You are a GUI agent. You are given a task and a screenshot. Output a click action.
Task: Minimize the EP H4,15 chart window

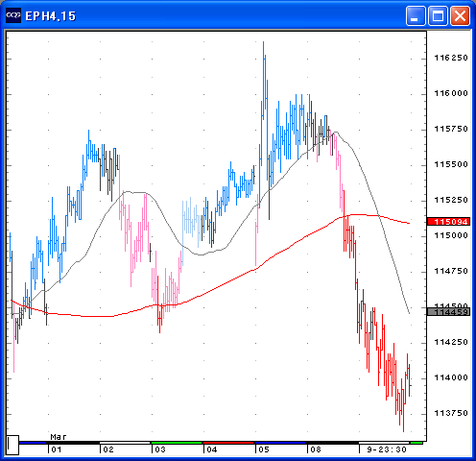416,15
